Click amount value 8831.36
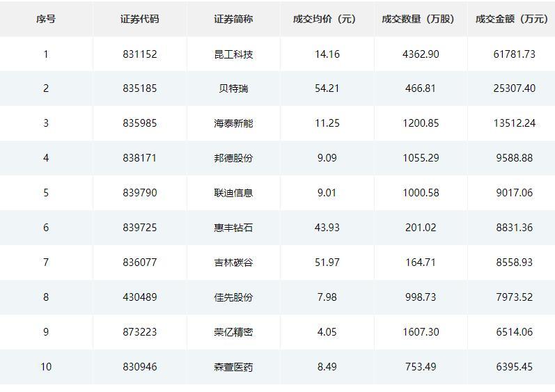This screenshot has width=555, height=392. click(x=515, y=228)
